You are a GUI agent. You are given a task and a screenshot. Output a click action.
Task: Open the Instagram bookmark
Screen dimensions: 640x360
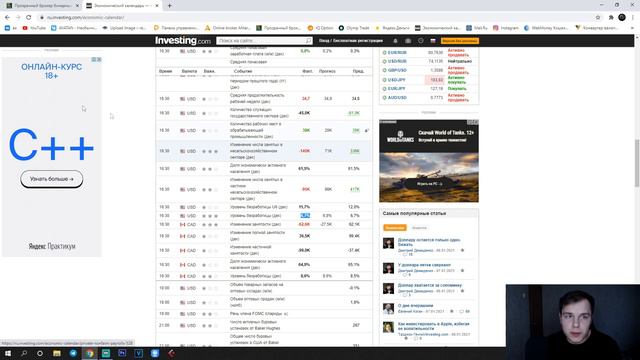click(x=506, y=28)
